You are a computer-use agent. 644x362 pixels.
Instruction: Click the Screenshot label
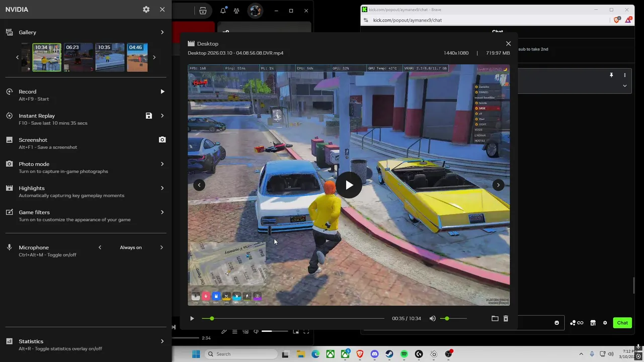[33, 140]
